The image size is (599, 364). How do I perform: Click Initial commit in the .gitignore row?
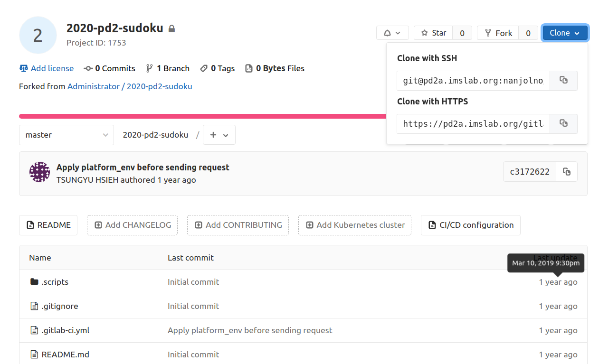click(x=193, y=306)
